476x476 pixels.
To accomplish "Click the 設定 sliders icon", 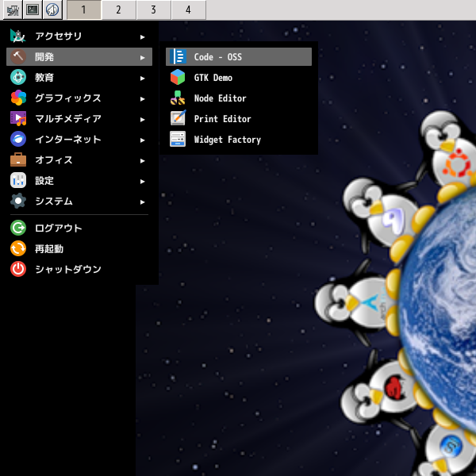I will tap(18, 181).
